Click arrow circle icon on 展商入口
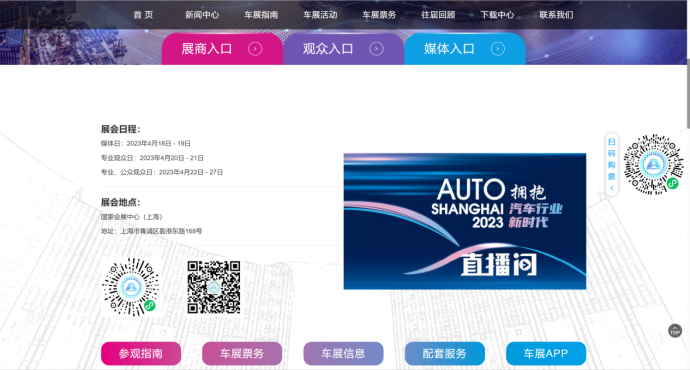 tap(255, 49)
